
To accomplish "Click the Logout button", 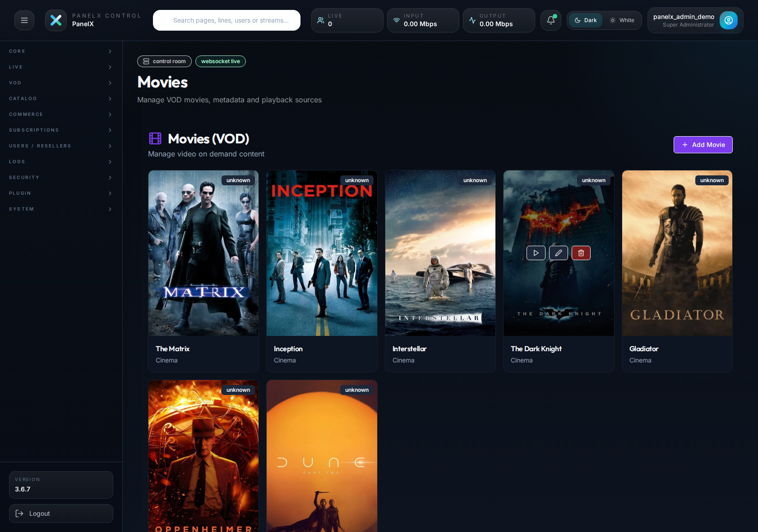I will point(61,514).
